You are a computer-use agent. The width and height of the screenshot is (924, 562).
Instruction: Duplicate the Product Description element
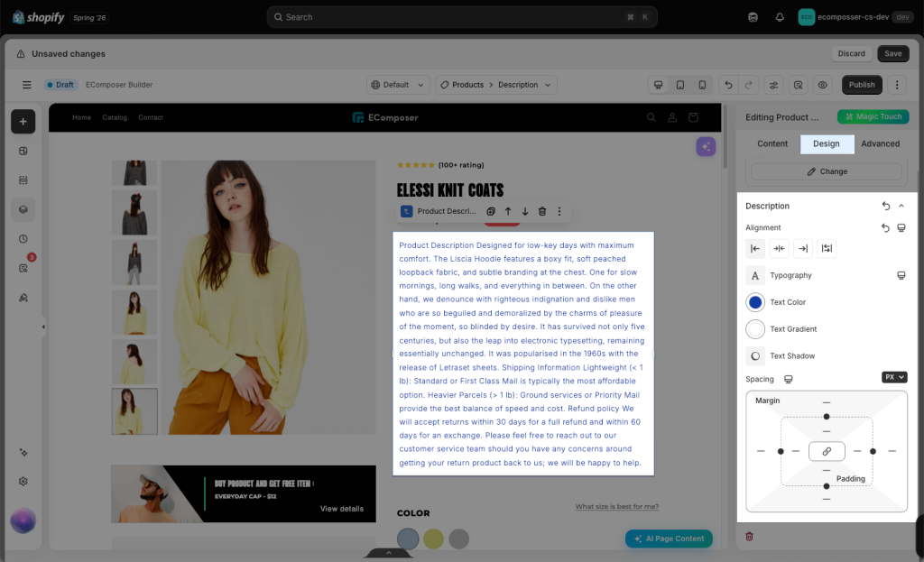(x=490, y=211)
